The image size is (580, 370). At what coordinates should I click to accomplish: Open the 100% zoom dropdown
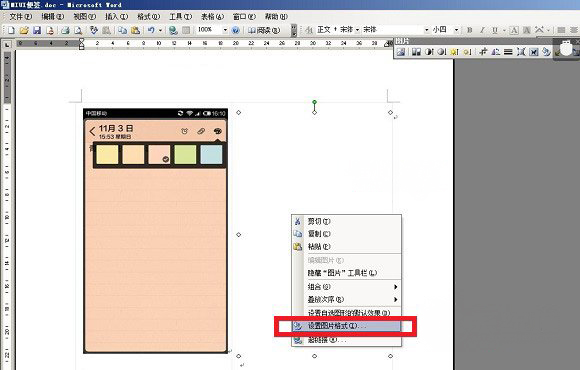[x=225, y=30]
